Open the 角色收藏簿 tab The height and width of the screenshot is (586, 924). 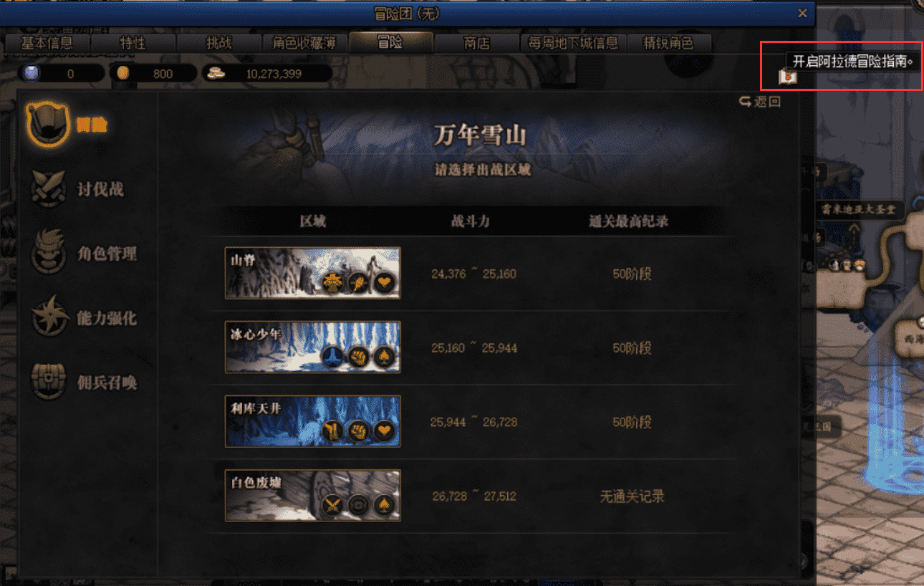click(304, 43)
